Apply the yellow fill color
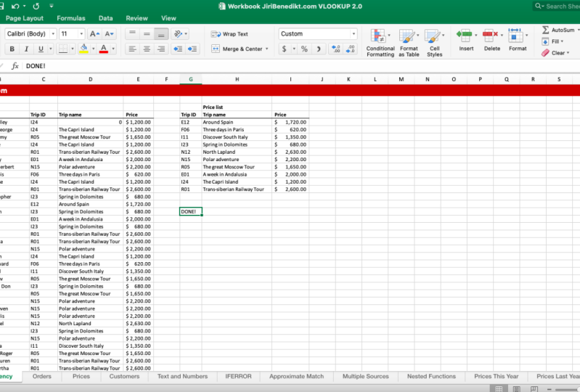This screenshot has width=580, height=392. [x=84, y=49]
